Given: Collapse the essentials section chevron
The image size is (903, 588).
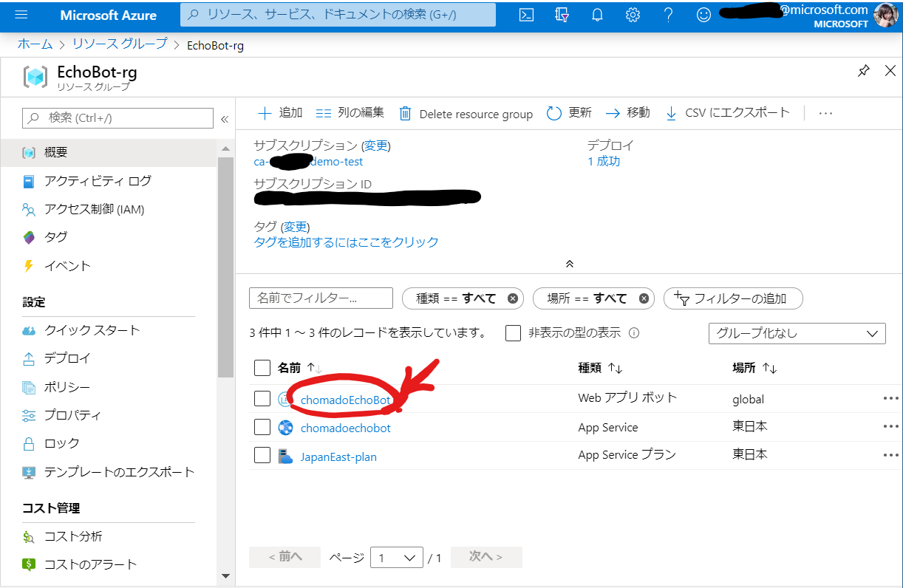Looking at the screenshot, I should click(569, 264).
